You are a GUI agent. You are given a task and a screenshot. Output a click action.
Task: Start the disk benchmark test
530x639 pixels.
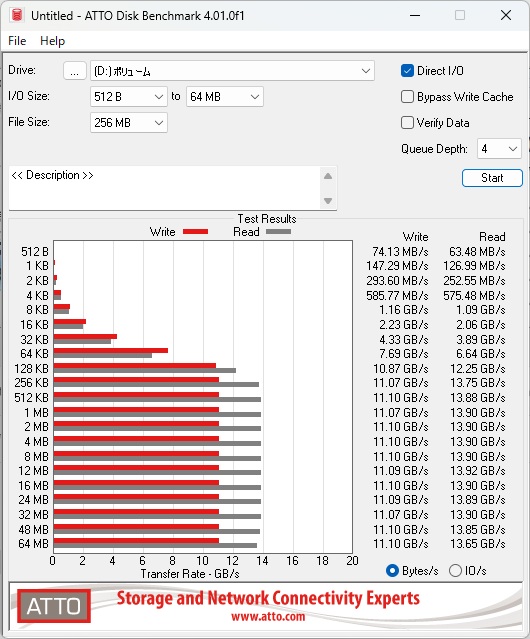coord(492,178)
